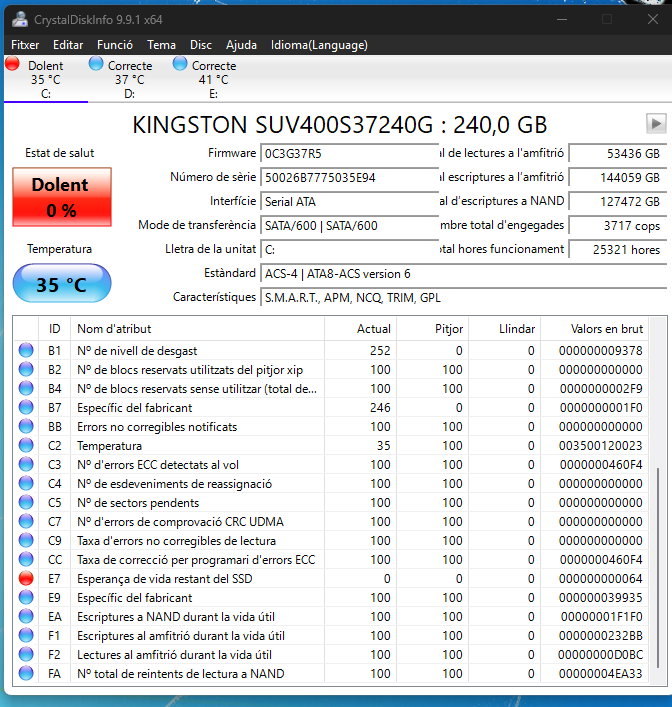
Task: Click the Firmware field 0C3G37R5
Action: coord(350,154)
